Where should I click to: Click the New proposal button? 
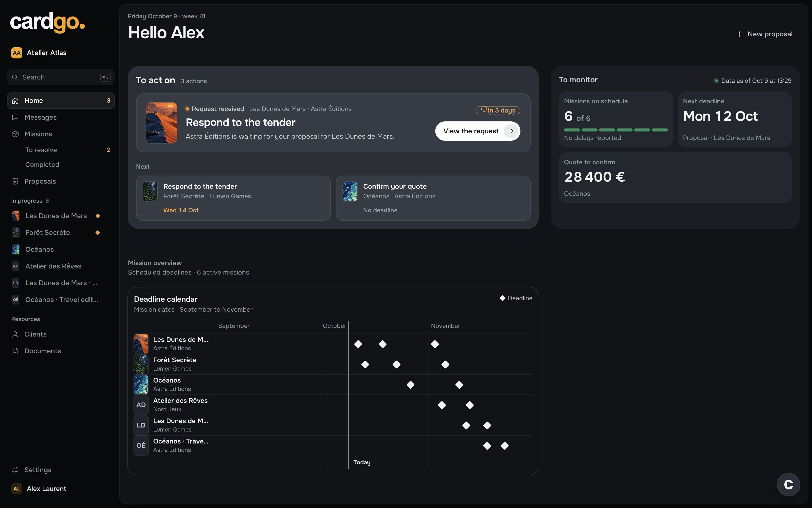764,34
